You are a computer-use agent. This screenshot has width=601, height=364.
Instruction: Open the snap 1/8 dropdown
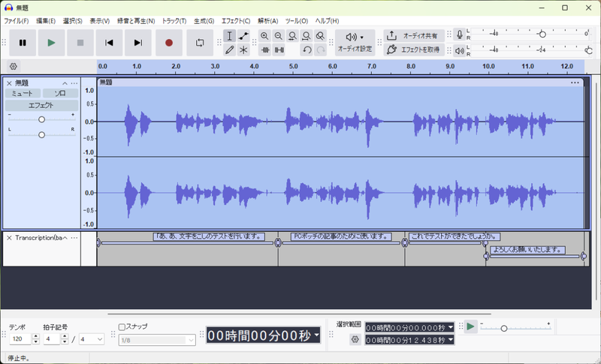pos(157,340)
